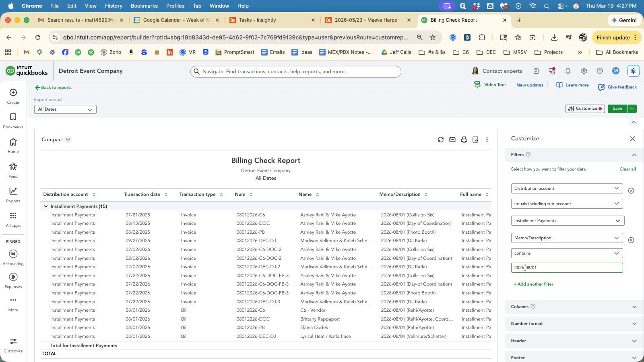
Task: Open the Report period All Dates dropdown
Action: (65, 109)
